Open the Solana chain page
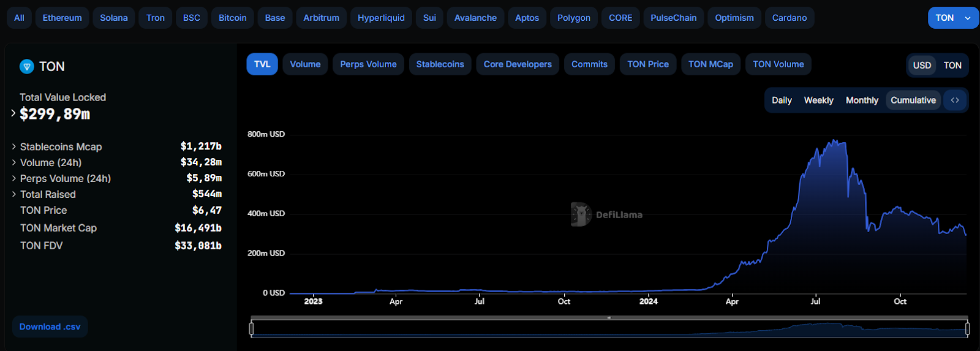The height and width of the screenshot is (351, 980). (114, 18)
